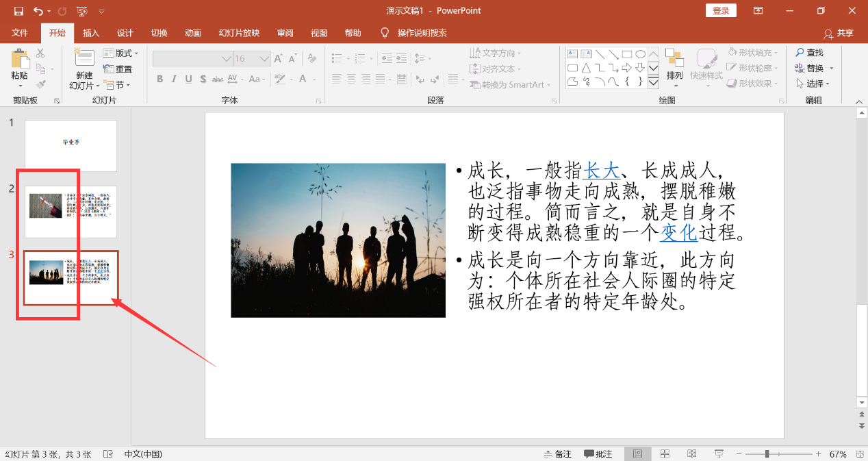
Task: Click the Format Painter brush icon
Action: tap(40, 84)
